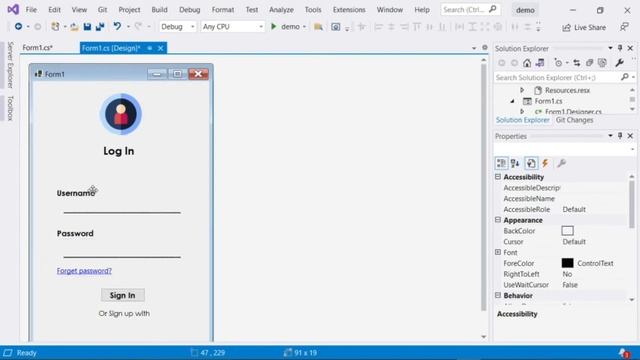Open Solution Explorer wrench properties icon

pyautogui.click(x=620, y=63)
